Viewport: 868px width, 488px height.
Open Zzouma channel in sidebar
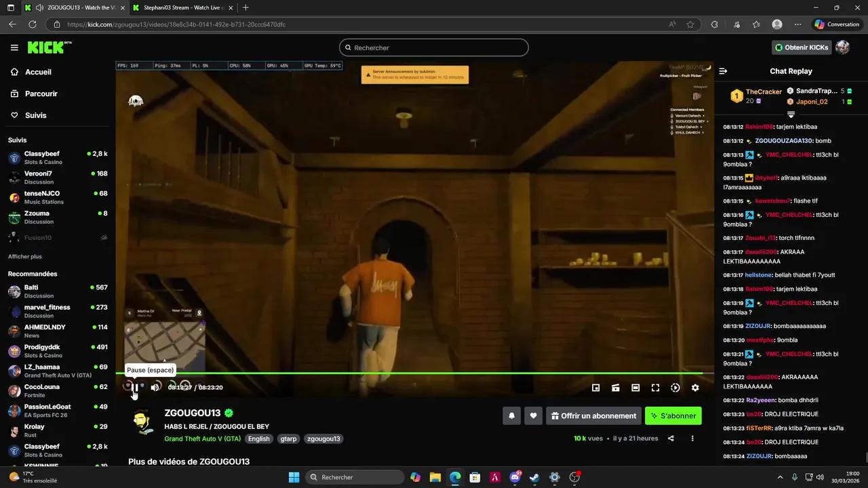(x=58, y=218)
